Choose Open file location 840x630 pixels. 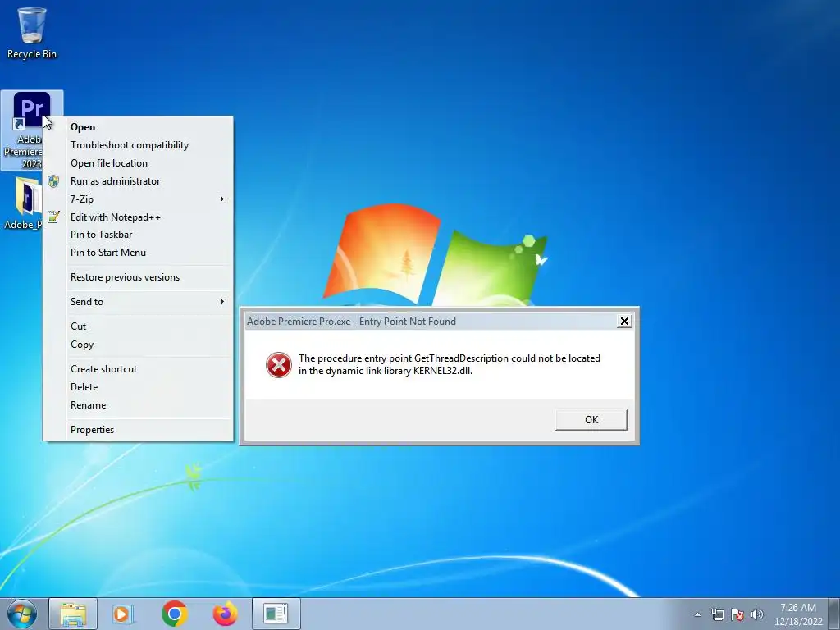(x=138, y=163)
